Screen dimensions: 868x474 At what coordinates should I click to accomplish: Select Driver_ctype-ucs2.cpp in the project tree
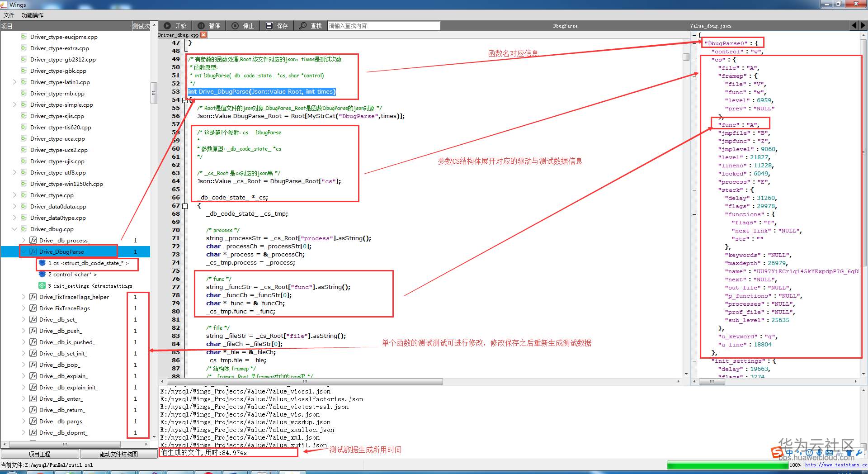[x=59, y=150]
